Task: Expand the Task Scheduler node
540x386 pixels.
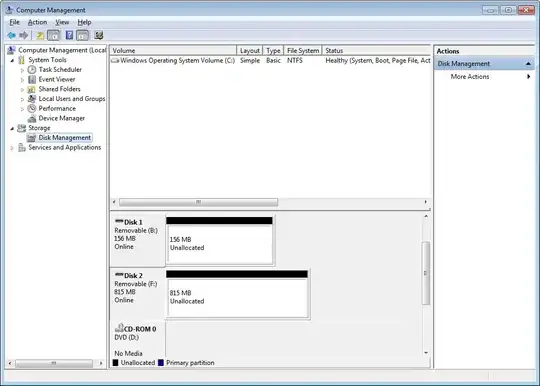Action: pos(22,70)
